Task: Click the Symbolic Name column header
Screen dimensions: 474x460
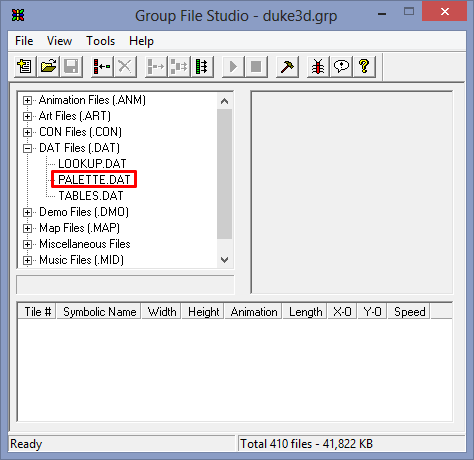Action: tap(99, 312)
